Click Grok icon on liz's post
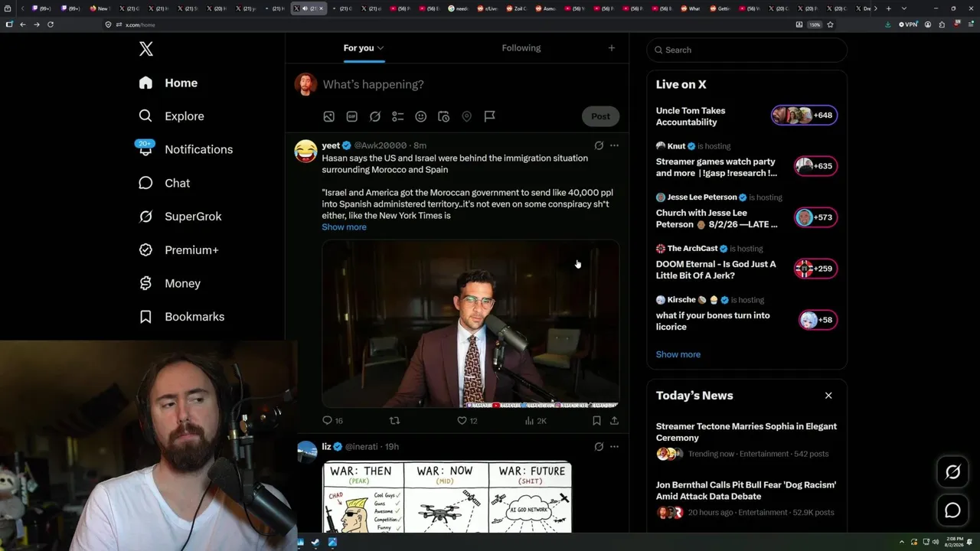This screenshot has width=980, height=551. pos(599,447)
